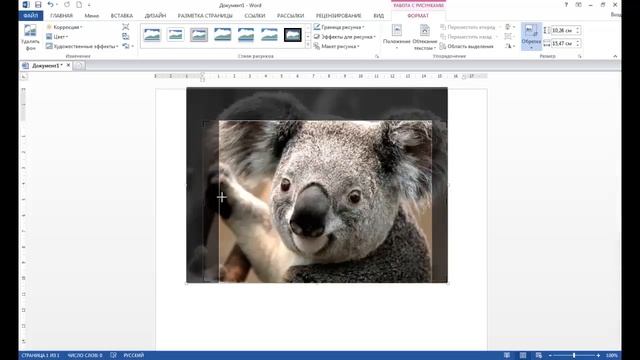Switch to the ВСТАВКА tab
The width and height of the screenshot is (640, 360).
coord(122,16)
